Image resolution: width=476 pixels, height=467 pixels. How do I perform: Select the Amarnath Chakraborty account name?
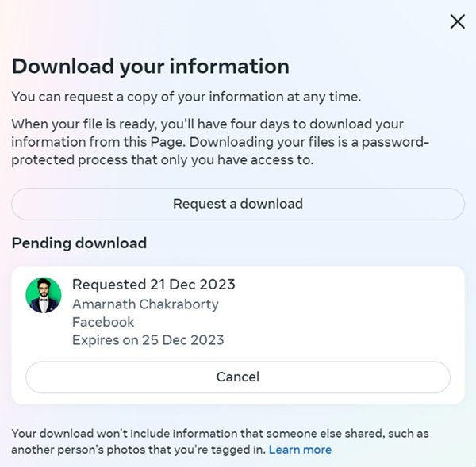pos(145,304)
